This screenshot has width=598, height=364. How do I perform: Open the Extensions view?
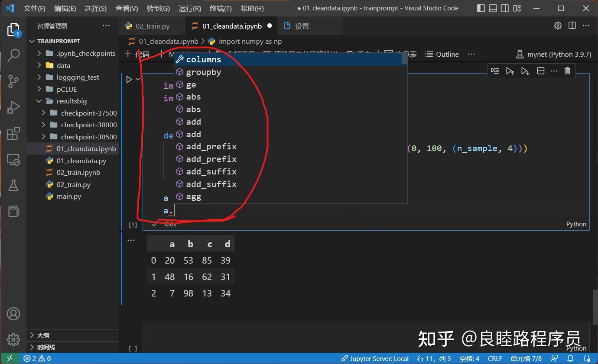point(13,133)
